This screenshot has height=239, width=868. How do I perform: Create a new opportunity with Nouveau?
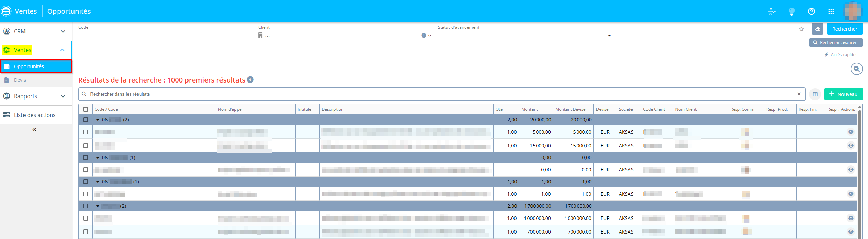click(843, 94)
